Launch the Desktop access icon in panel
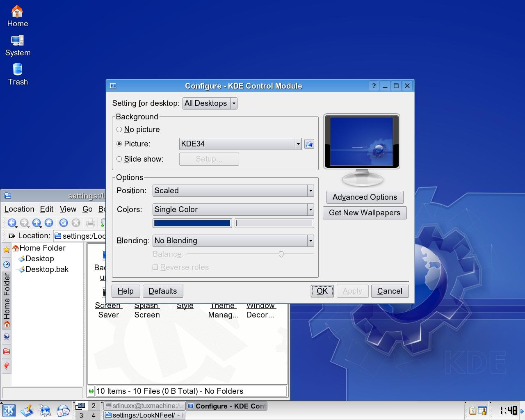The width and height of the screenshot is (525, 420). (27, 410)
